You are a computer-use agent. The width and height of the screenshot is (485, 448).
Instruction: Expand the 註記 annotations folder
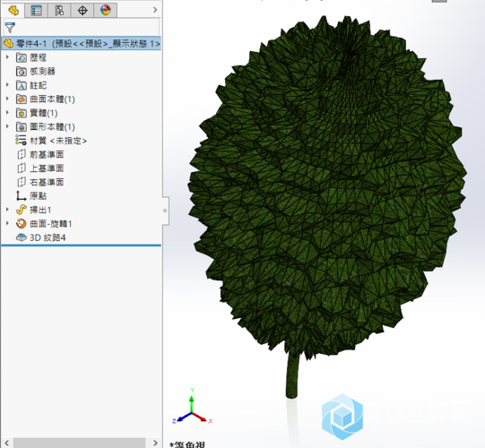pyautogui.click(x=7, y=85)
